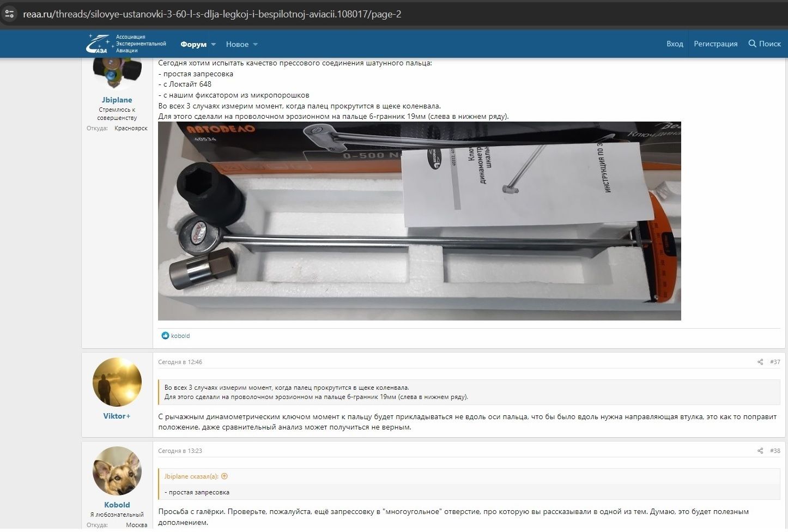Expand the Форум dropdown arrow
The image size is (788, 532).
pyautogui.click(x=214, y=45)
